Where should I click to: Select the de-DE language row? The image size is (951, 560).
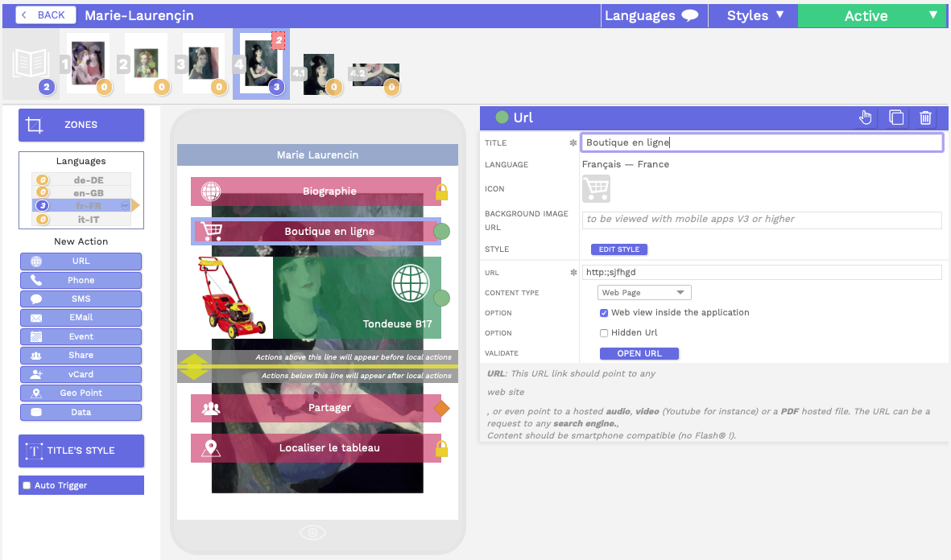[81, 180]
